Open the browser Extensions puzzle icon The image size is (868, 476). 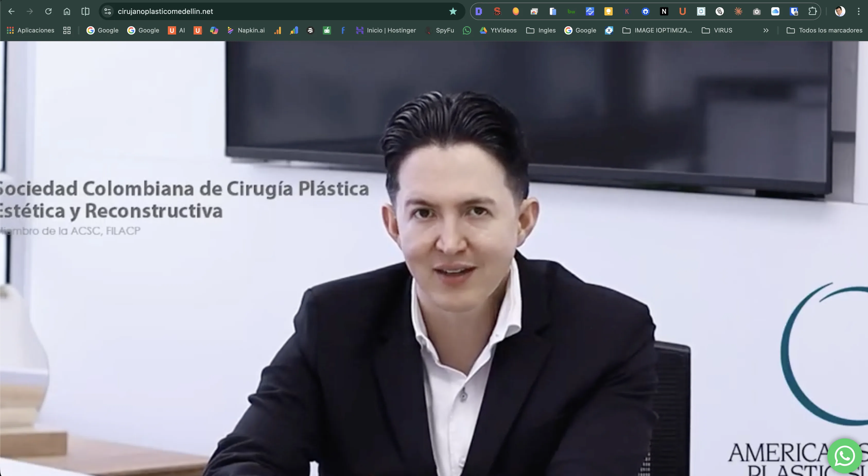tap(813, 11)
